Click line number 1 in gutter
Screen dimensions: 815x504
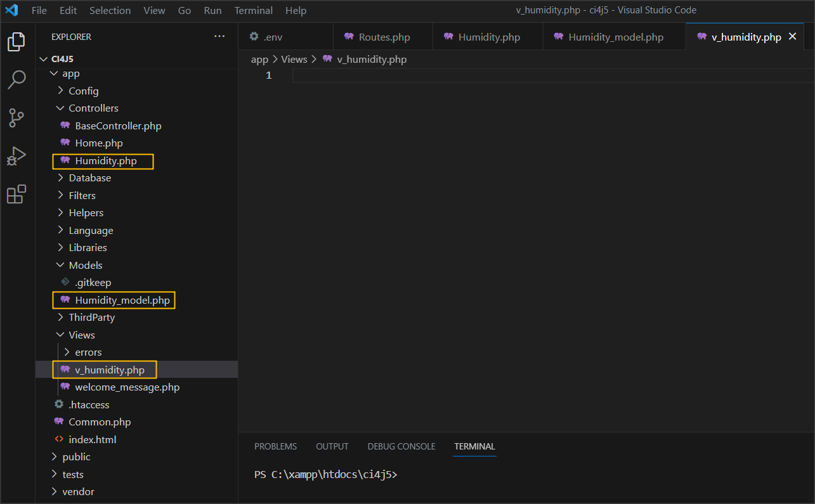point(269,75)
